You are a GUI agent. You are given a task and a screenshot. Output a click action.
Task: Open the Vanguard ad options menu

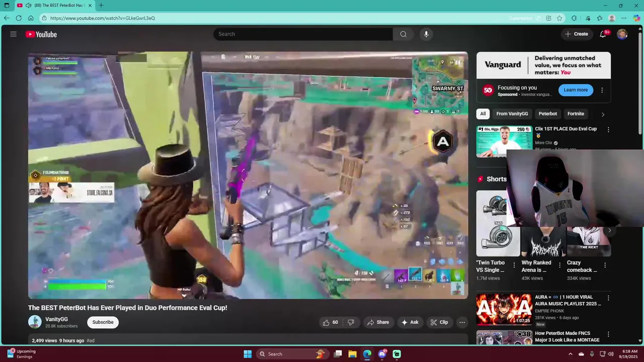tap(602, 90)
